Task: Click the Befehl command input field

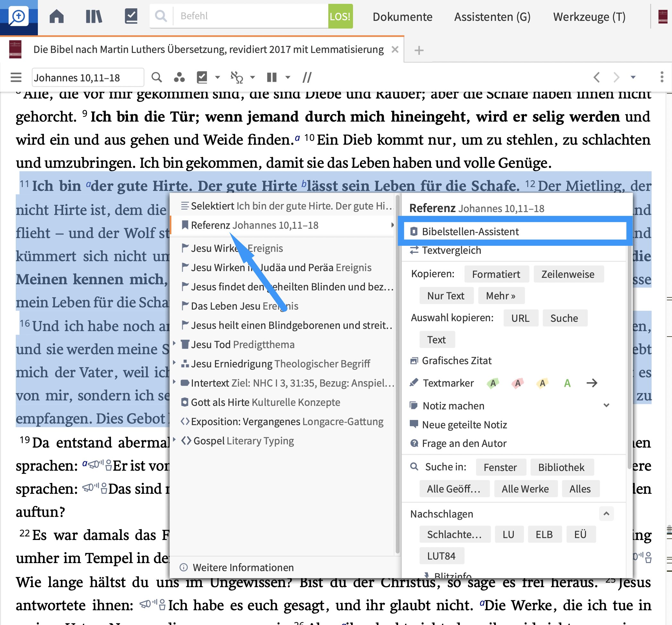Action: [251, 16]
